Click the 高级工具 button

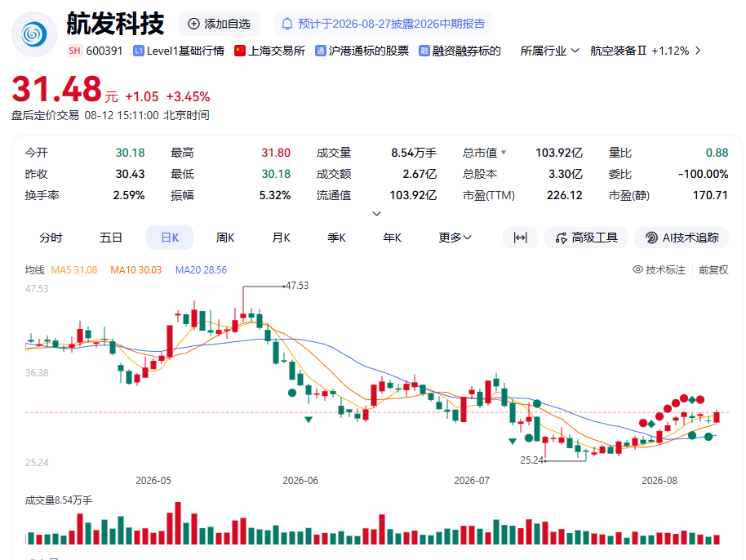pos(586,238)
